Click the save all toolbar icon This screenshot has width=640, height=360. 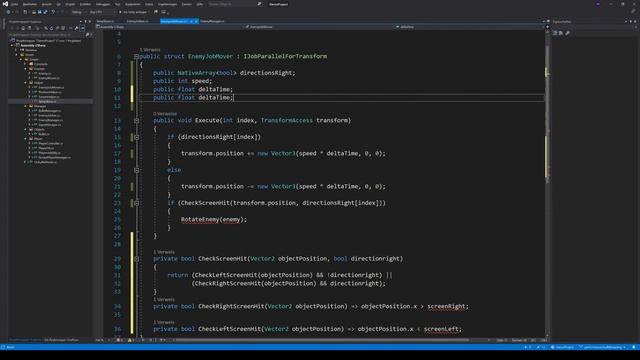click(x=45, y=12)
